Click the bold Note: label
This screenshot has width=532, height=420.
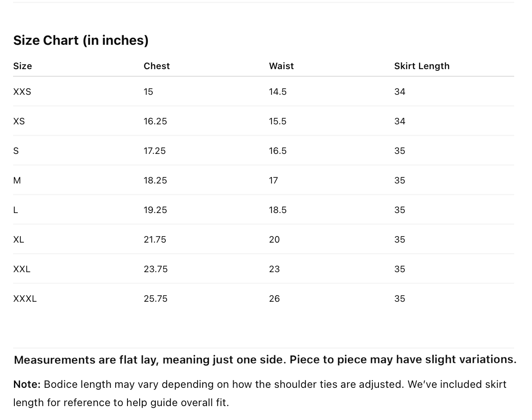[x=27, y=384]
